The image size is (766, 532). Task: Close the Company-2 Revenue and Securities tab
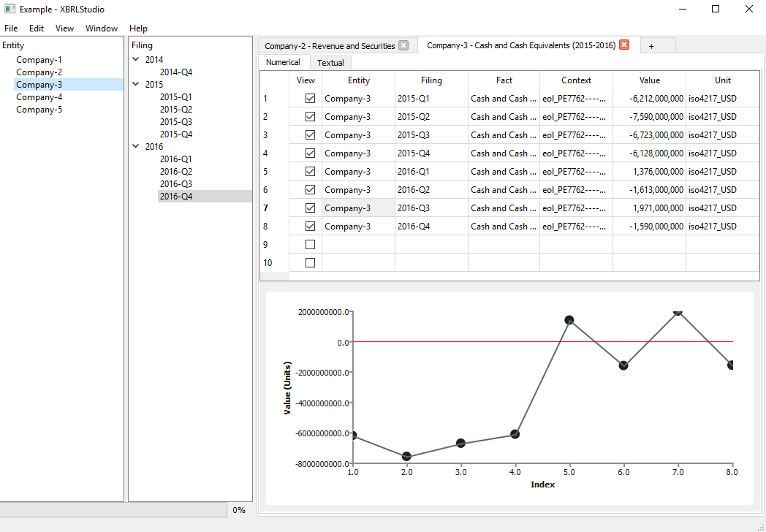click(403, 45)
